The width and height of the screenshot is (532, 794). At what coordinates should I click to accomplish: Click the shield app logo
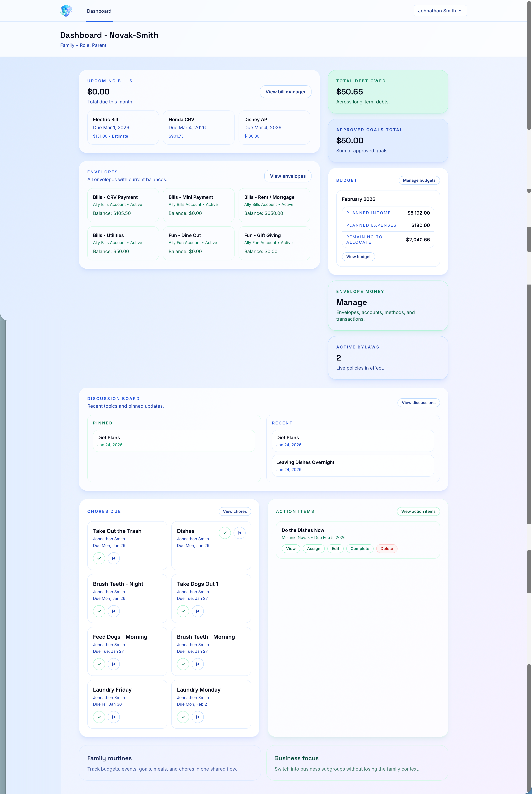click(x=66, y=11)
